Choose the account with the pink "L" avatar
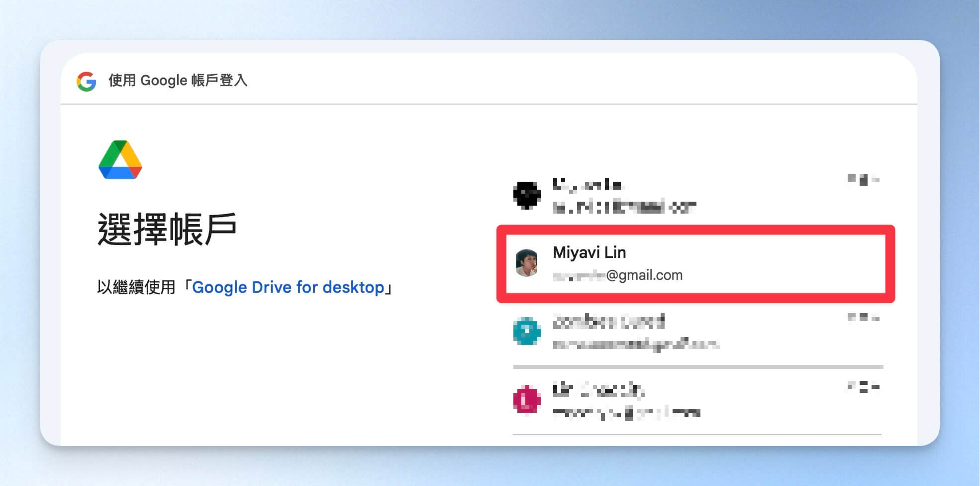 pyautogui.click(x=697, y=400)
